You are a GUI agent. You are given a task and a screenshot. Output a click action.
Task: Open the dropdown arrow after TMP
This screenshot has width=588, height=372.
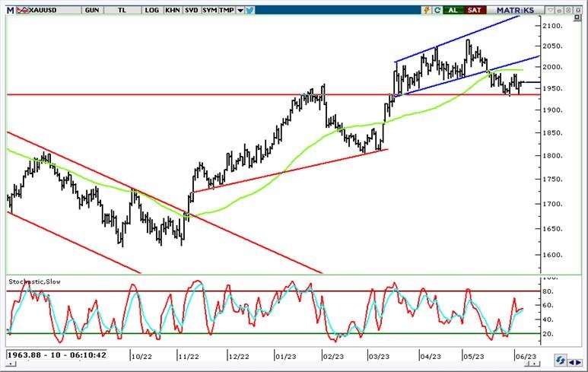[x=240, y=11]
